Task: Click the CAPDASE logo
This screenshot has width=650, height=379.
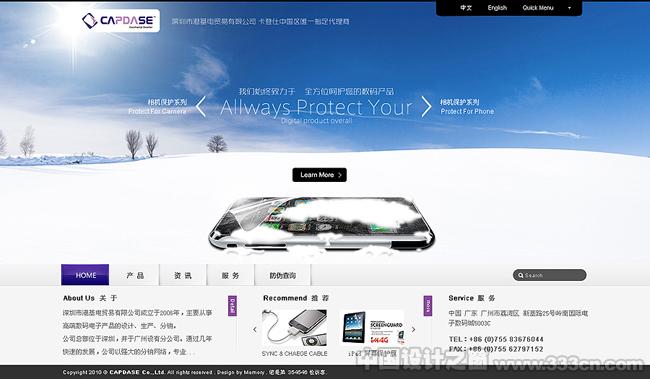Action: (x=120, y=21)
